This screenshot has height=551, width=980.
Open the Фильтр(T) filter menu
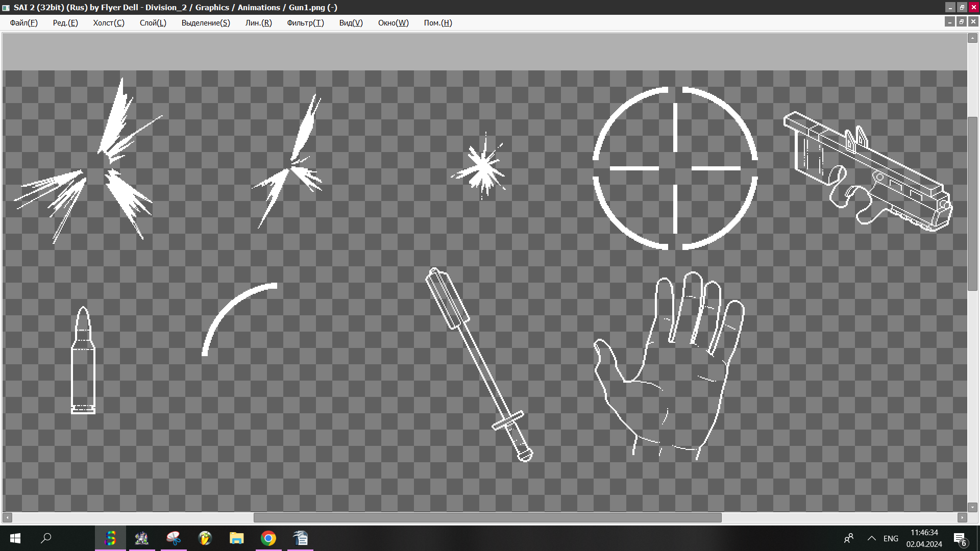305,23
